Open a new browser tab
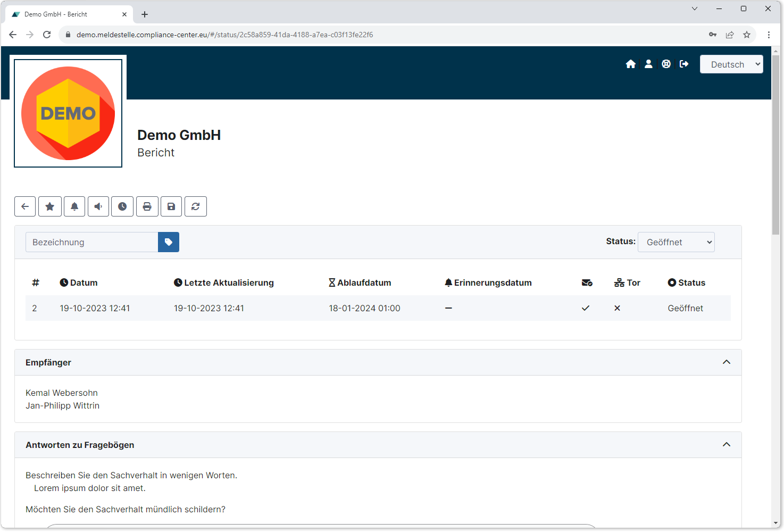Screen dimensions: 784x532 145,14
